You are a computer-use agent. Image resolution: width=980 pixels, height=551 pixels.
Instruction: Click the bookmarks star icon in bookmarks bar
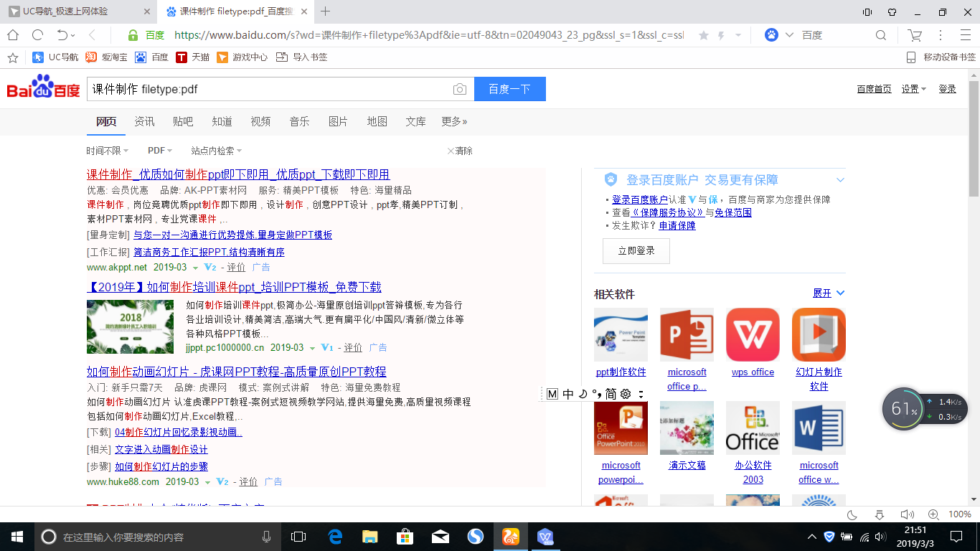coord(11,57)
